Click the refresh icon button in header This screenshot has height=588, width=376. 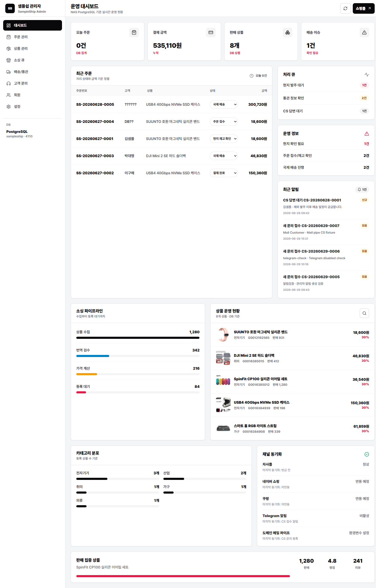(x=345, y=8)
